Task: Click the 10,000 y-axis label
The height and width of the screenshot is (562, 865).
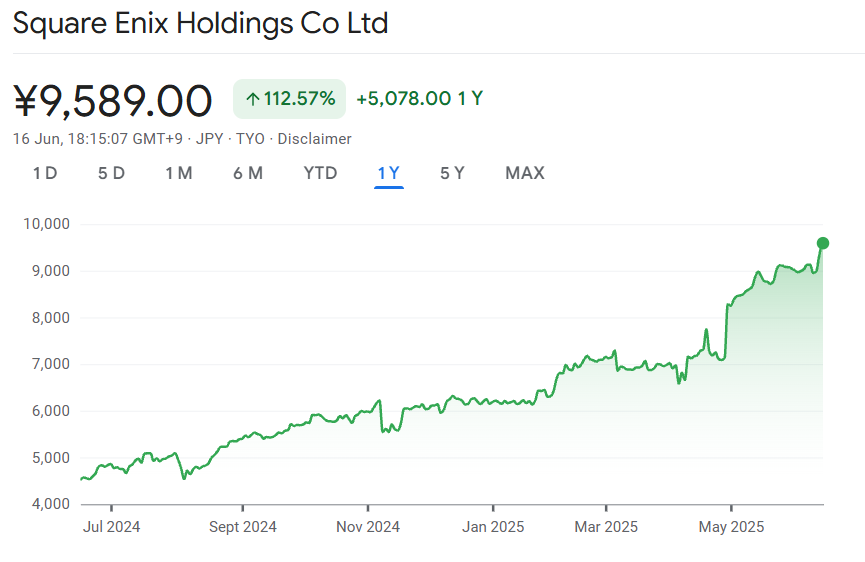Action: click(x=46, y=224)
